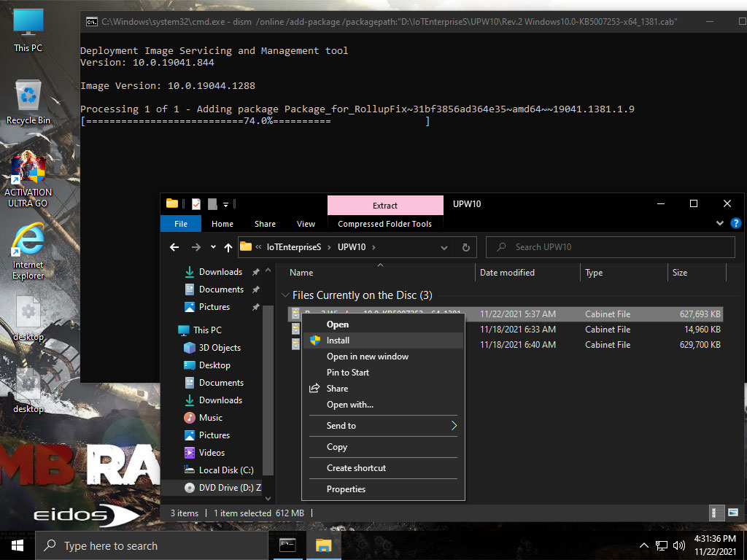
Task: Choose Pin to Start in context menu
Action: click(383, 373)
